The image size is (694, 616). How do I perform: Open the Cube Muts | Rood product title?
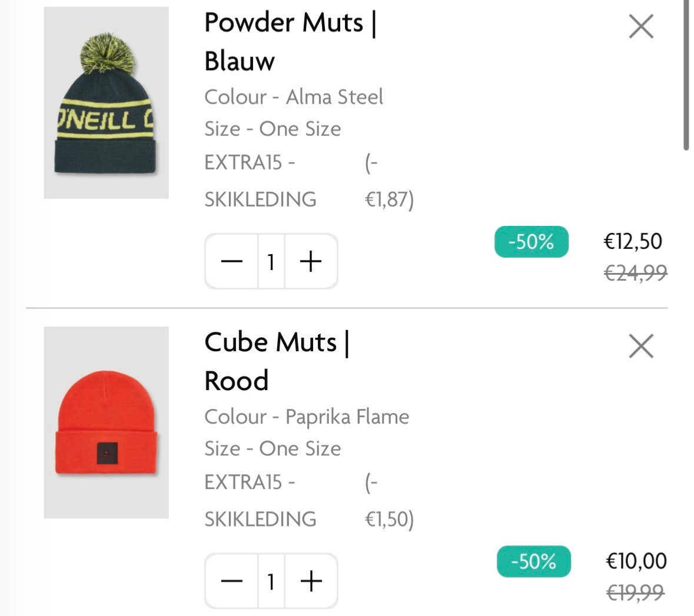click(x=277, y=361)
